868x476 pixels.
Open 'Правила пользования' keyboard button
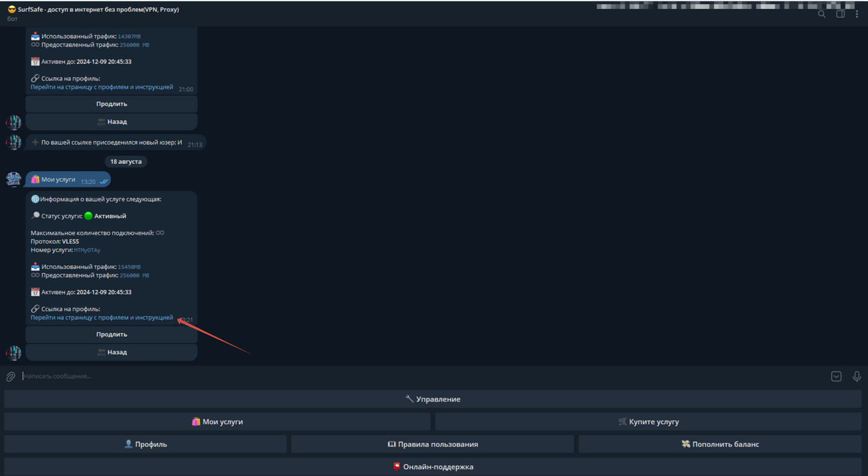tap(432, 444)
